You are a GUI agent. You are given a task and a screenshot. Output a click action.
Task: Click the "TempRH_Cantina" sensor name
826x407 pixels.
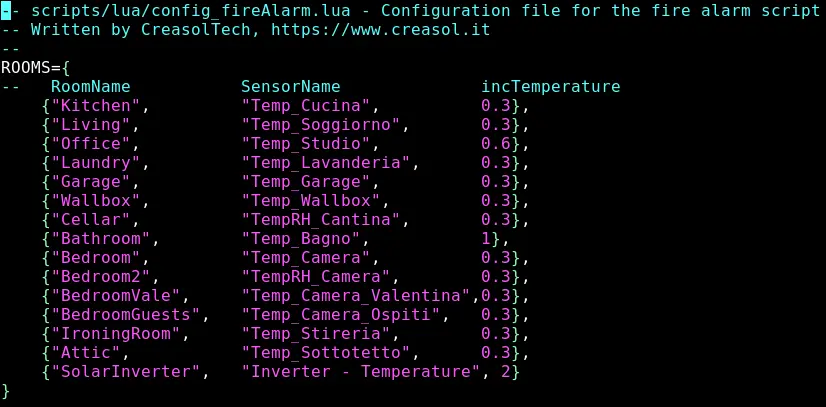(x=321, y=220)
